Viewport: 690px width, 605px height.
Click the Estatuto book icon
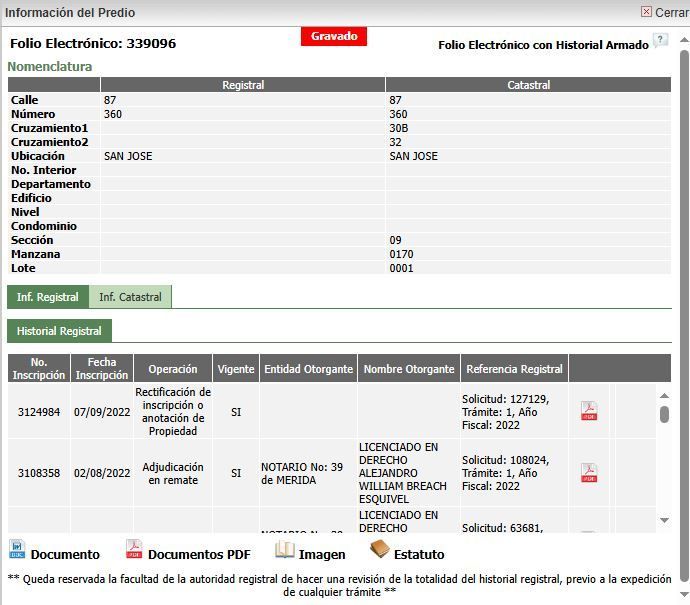[x=379, y=549]
